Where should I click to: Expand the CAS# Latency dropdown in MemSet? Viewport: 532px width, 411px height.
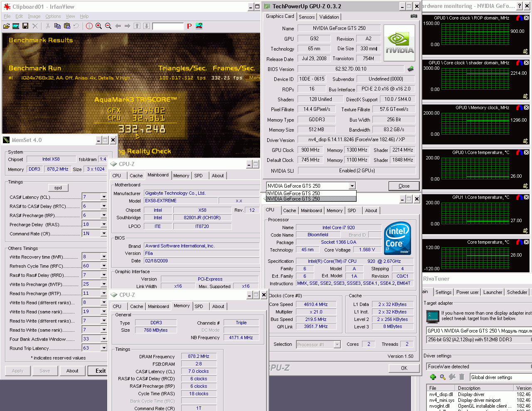tap(104, 197)
